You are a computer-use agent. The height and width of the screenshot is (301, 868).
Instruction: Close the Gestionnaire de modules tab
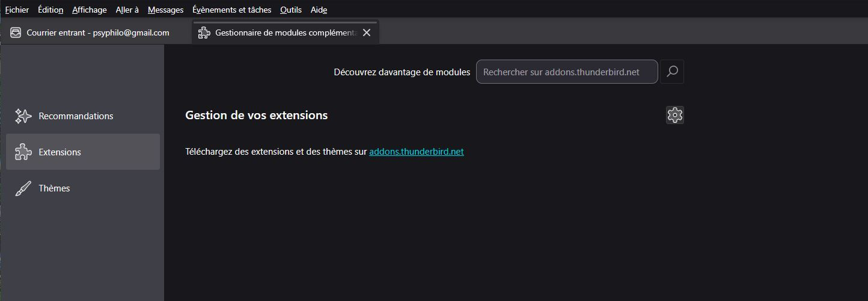(367, 33)
